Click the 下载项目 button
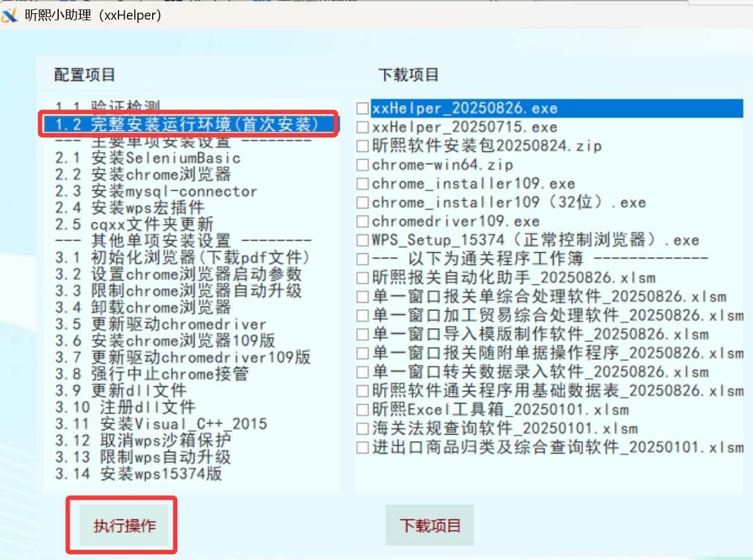The width and height of the screenshot is (753, 560). [x=429, y=525]
